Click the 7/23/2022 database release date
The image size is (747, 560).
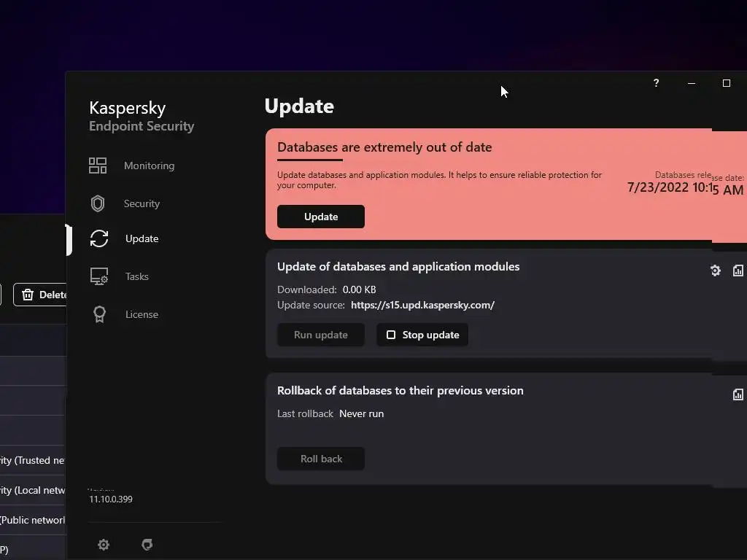click(685, 187)
